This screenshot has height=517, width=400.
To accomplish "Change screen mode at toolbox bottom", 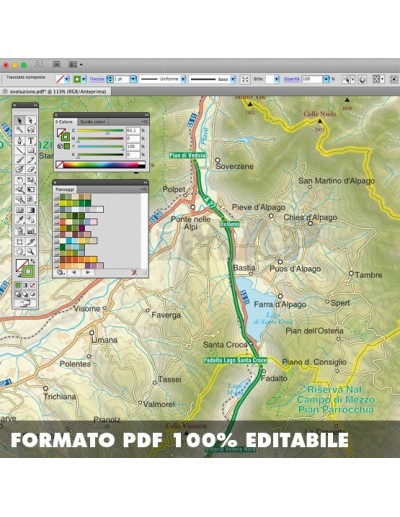I will point(25,303).
